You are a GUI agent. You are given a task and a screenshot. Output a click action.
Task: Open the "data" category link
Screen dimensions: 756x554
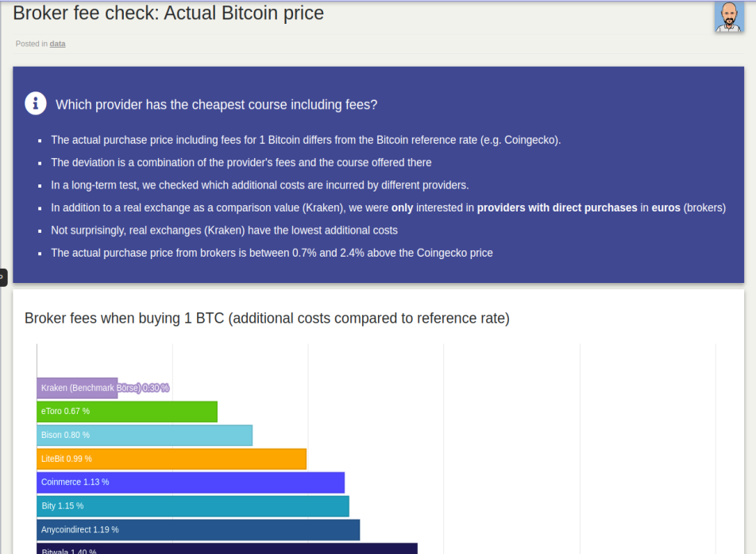point(57,44)
